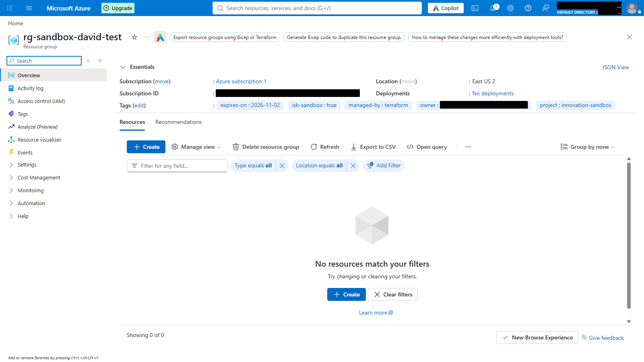Image resolution: width=644 pixels, height=362 pixels.
Task: Toggle New Browse Experience
Action: click(537, 337)
